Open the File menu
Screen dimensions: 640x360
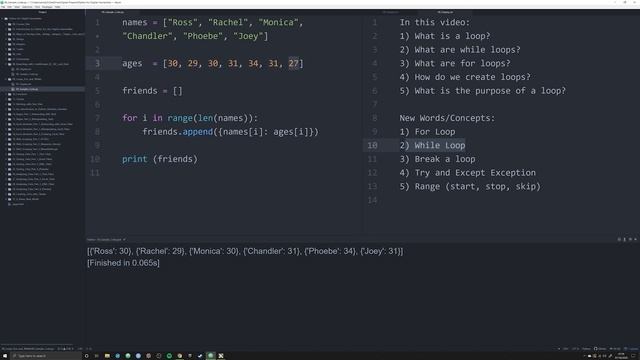point(3,7)
